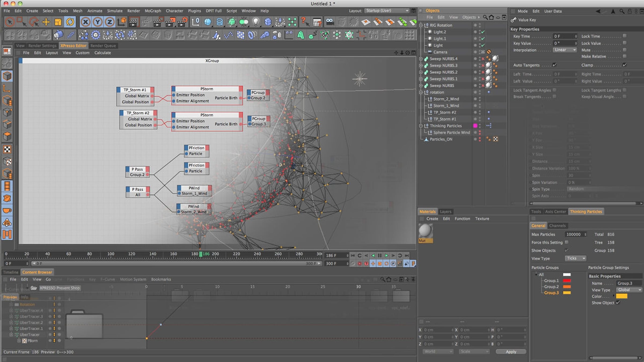The image size is (644, 362).
Task: Expand the Sweep NURBS.4 object
Action: pos(421,59)
